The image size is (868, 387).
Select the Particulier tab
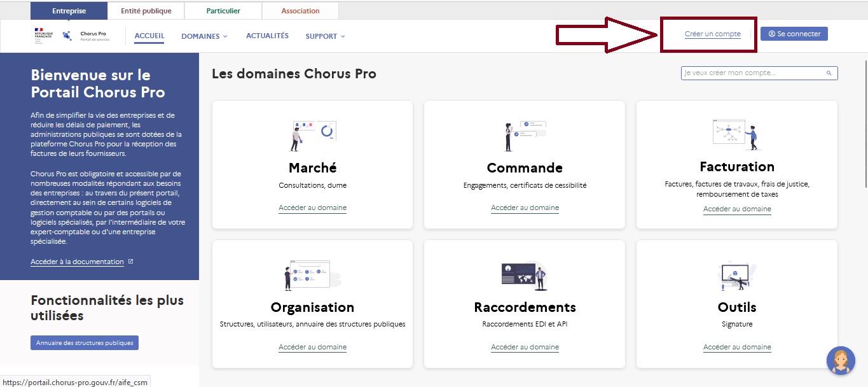click(x=223, y=11)
